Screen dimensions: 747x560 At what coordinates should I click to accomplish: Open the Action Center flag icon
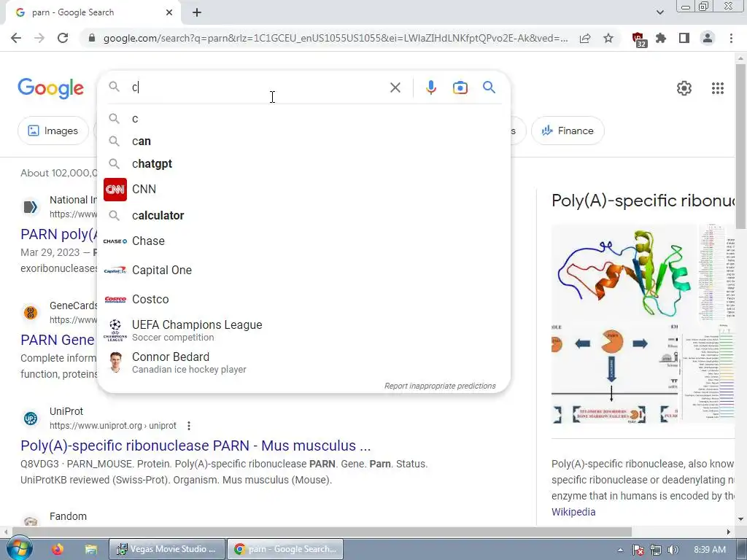tap(638, 550)
